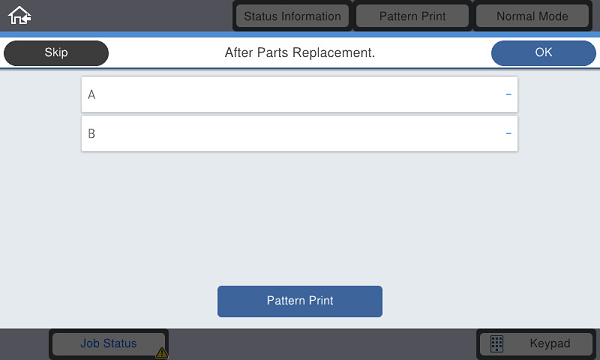This screenshot has width=600, height=360.
Task: Tap the blue stripe under the top bar
Action: (x=300, y=34)
